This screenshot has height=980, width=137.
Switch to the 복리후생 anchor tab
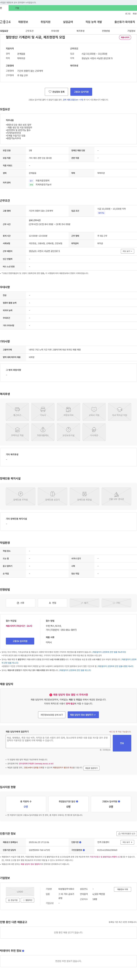tap(80, 31)
